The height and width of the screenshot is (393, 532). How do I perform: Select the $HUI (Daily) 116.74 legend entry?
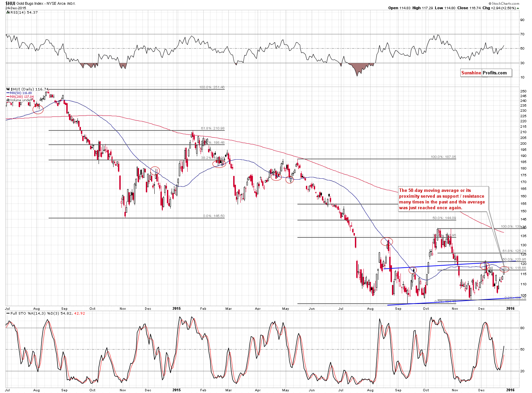(30, 89)
